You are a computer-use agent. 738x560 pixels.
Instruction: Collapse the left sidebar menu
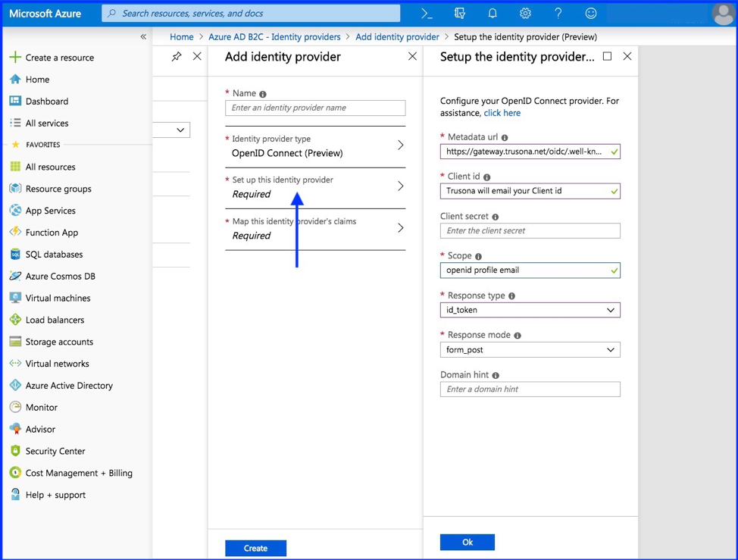point(143,36)
